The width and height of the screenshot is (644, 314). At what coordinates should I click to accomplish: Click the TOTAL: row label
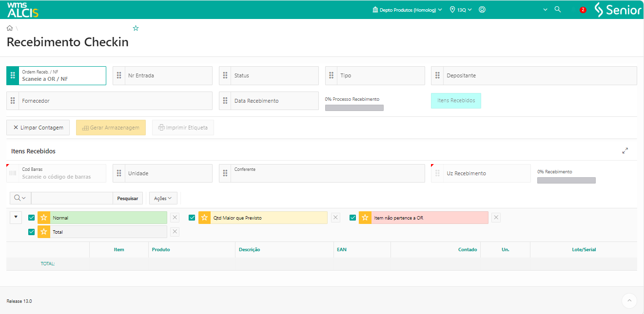coord(48,263)
